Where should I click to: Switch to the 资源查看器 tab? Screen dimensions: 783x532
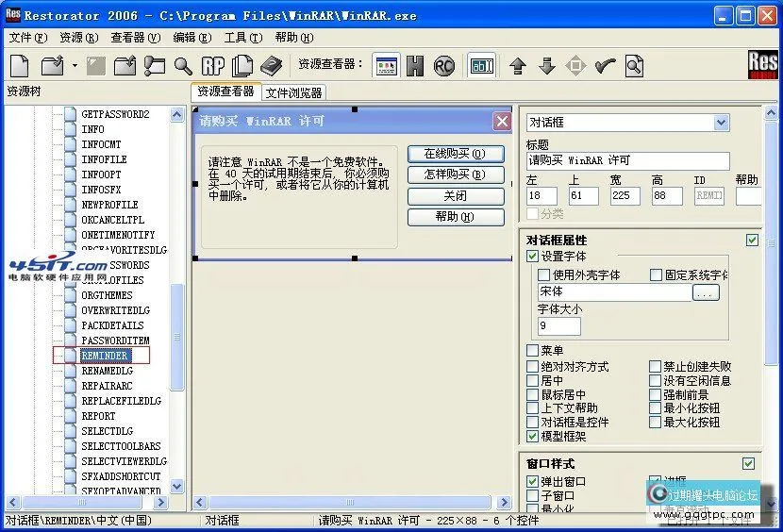pos(225,91)
